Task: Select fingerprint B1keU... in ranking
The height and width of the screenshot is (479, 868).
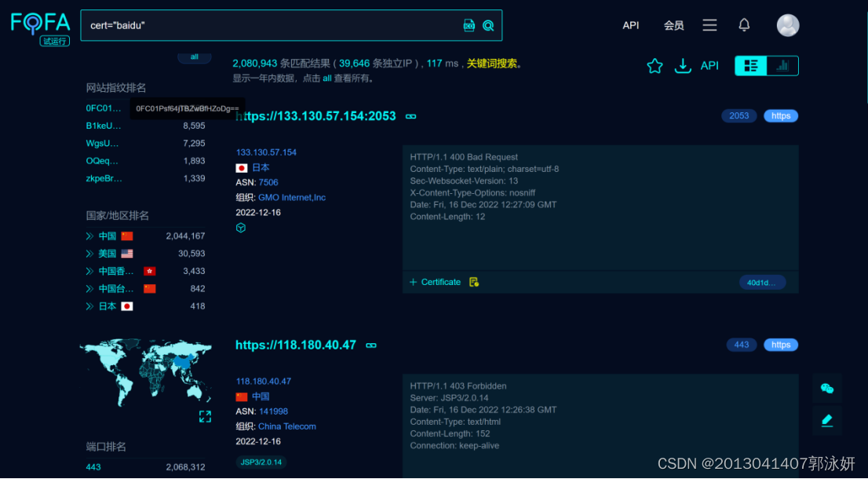Action: [x=104, y=126]
